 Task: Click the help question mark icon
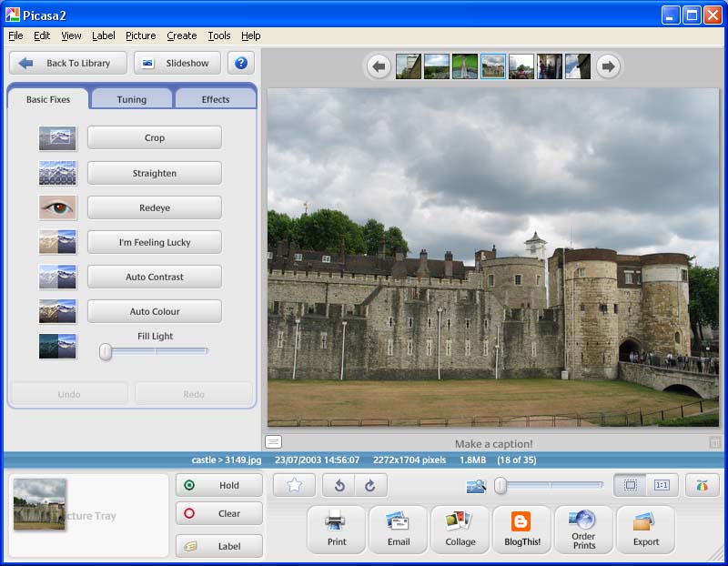pyautogui.click(x=241, y=63)
